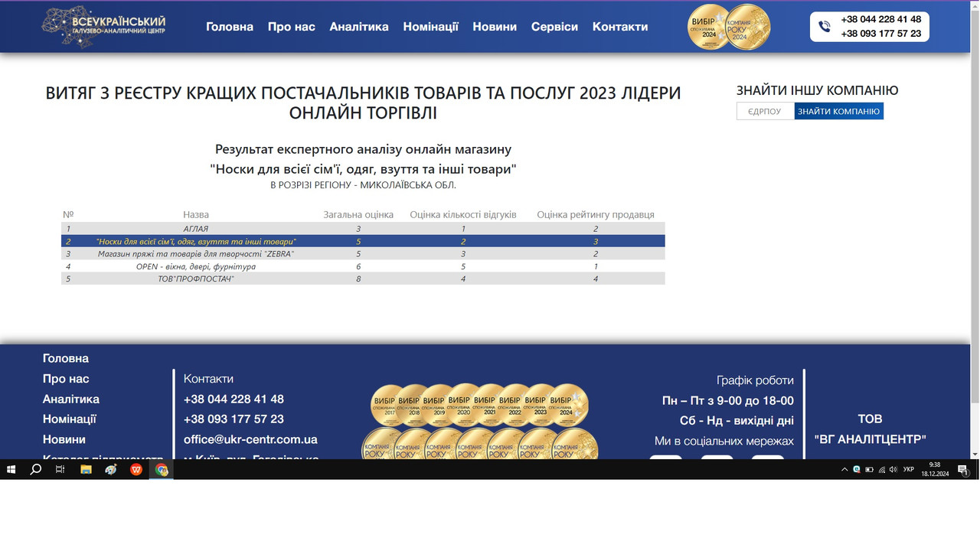Click the Загальна оцінка column header
This screenshot has width=980, height=551.
click(x=358, y=214)
